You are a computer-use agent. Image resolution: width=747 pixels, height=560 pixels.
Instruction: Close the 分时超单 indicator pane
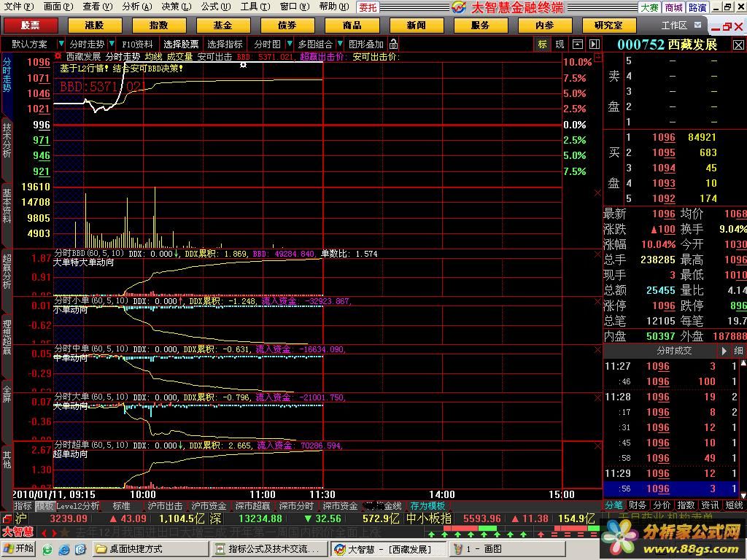coord(598,446)
